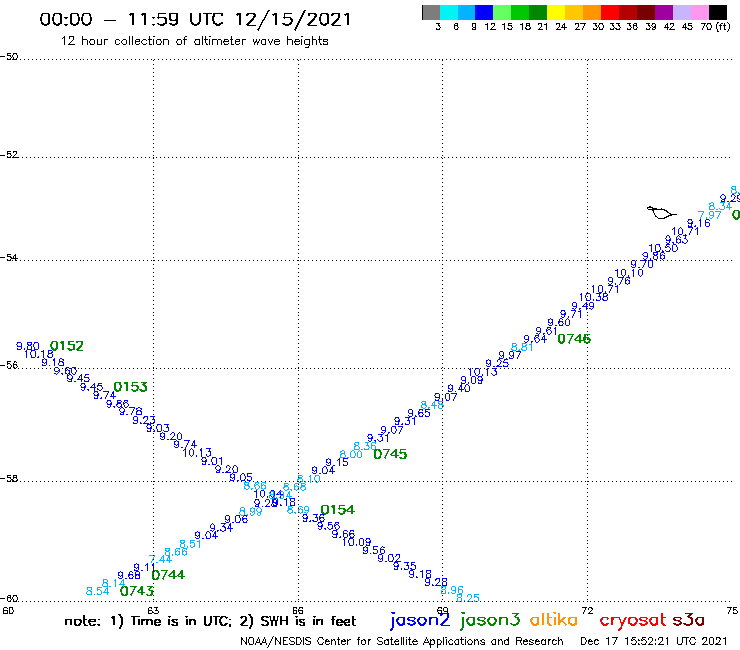Click the wave height value 10.50
This screenshot has width=740, height=650.
point(663,248)
